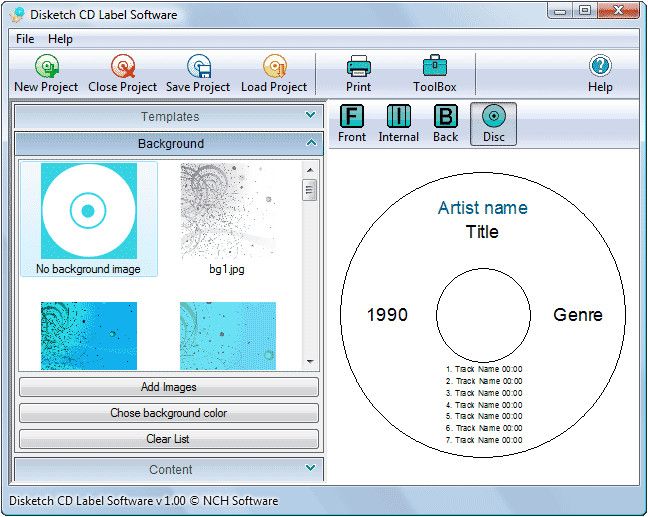
Task: Click the Disketch app icon in title bar
Action: (x=17, y=15)
